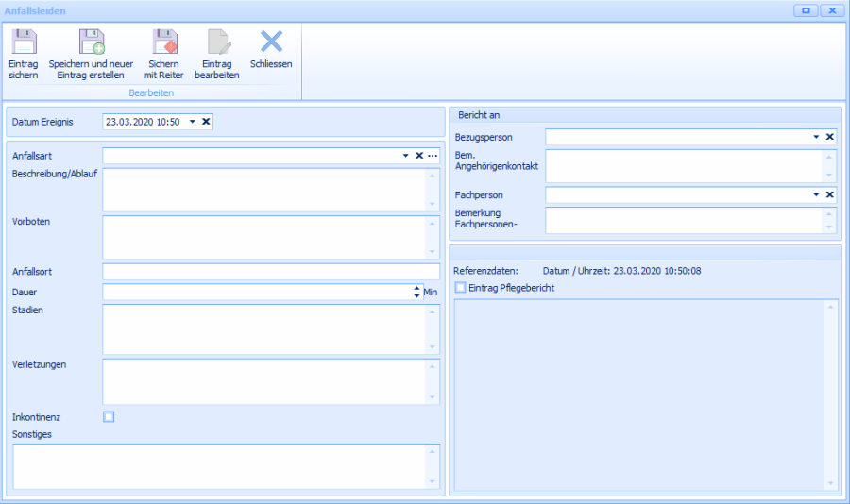The image size is (850, 504).
Task: Click the Beschreibung/Ablauf text area
Action: click(x=264, y=190)
